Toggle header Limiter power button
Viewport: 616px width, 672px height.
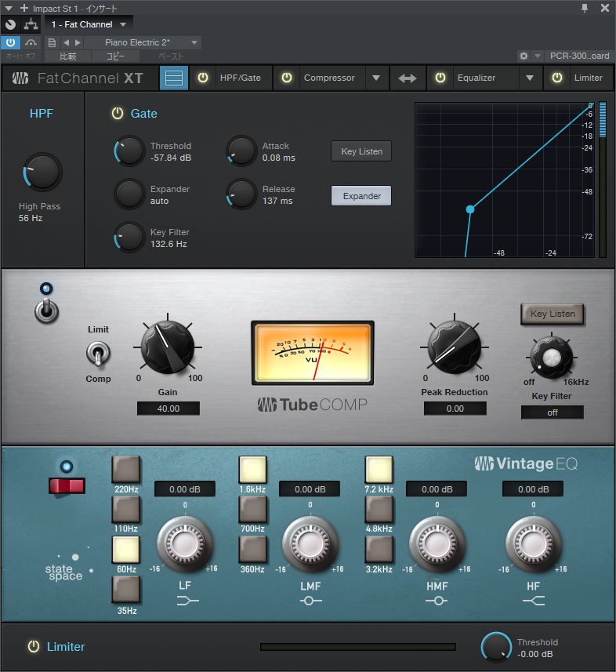[x=557, y=78]
